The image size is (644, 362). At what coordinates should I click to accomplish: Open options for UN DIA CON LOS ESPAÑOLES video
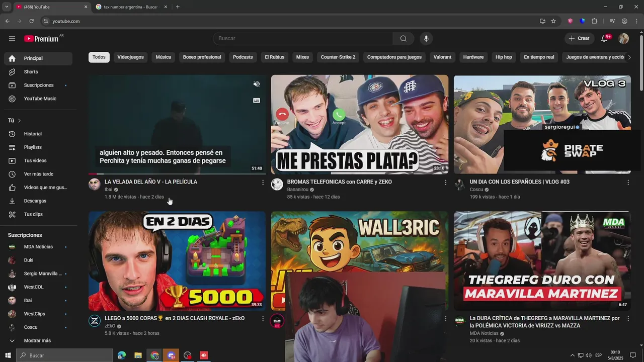point(628,183)
